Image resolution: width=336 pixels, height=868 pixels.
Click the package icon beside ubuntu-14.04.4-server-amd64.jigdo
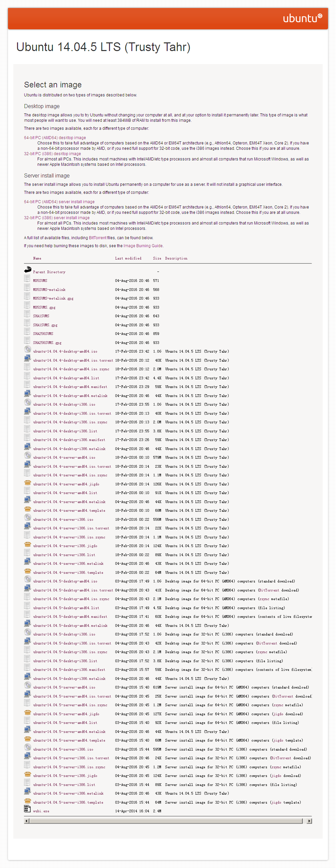tap(28, 482)
